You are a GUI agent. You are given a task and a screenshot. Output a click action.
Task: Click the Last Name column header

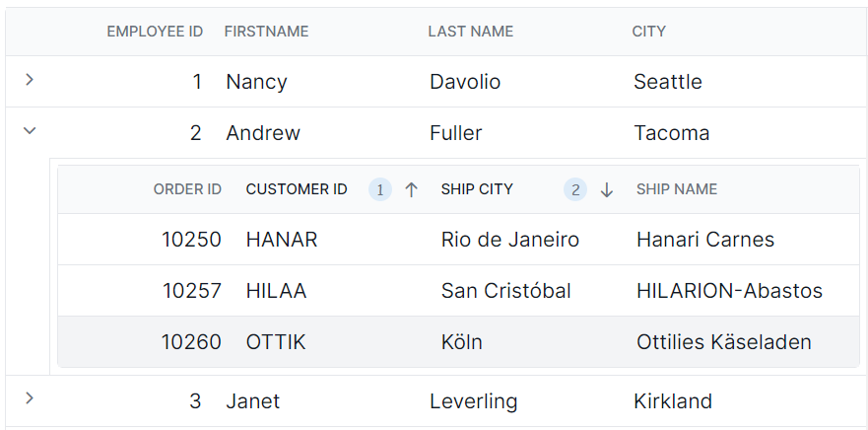click(x=471, y=32)
